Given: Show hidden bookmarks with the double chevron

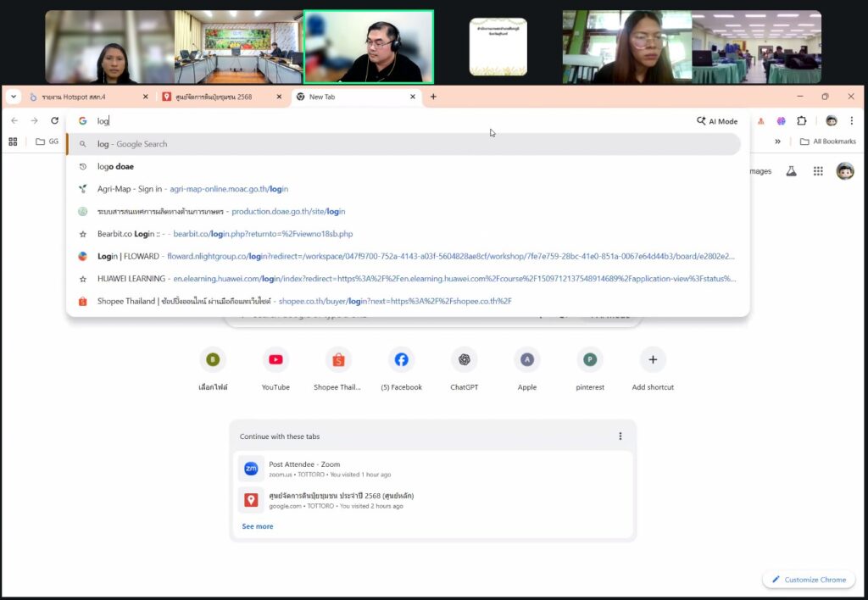Looking at the screenshot, I should pos(777,142).
